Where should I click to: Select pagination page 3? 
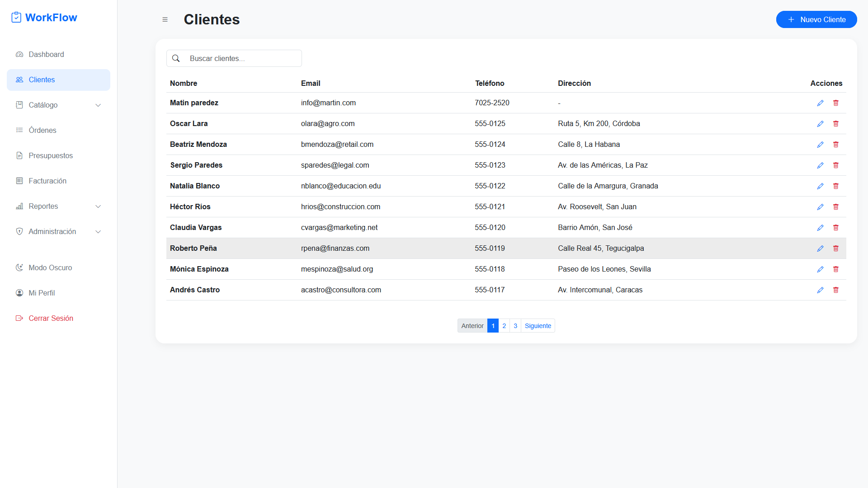click(515, 326)
